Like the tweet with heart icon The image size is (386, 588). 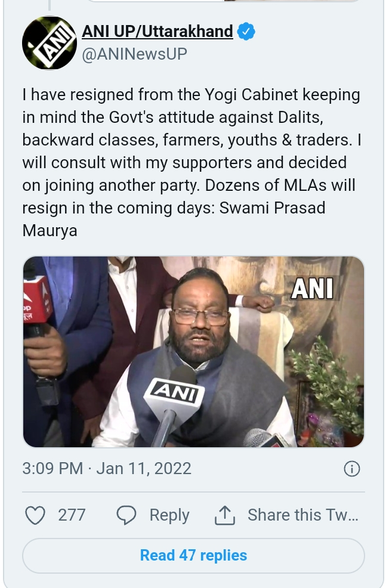[x=35, y=515]
